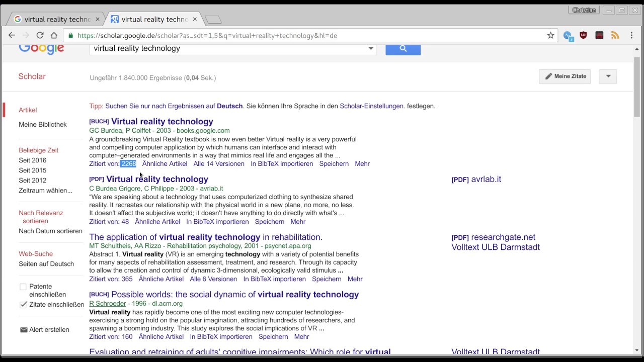Open the uBlock shield extension icon

pyautogui.click(x=583, y=35)
